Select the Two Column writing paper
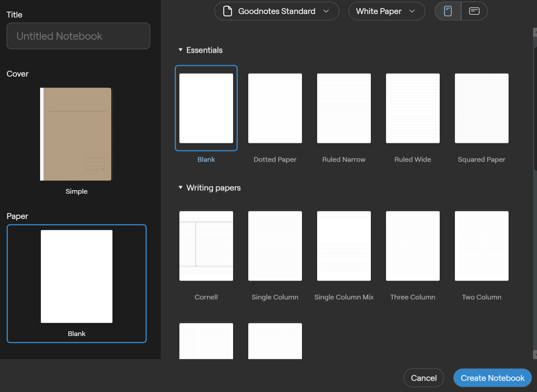537x392 pixels. click(481, 246)
